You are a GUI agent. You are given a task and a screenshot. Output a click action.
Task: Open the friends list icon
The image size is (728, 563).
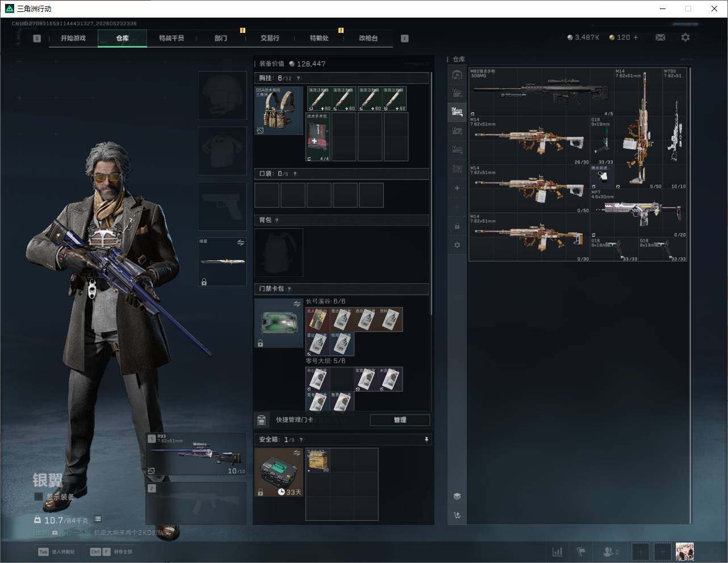(610, 552)
